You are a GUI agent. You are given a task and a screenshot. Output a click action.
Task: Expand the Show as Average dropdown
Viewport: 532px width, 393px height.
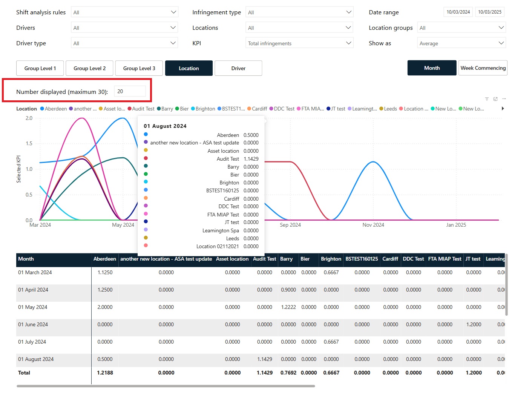click(x=461, y=43)
